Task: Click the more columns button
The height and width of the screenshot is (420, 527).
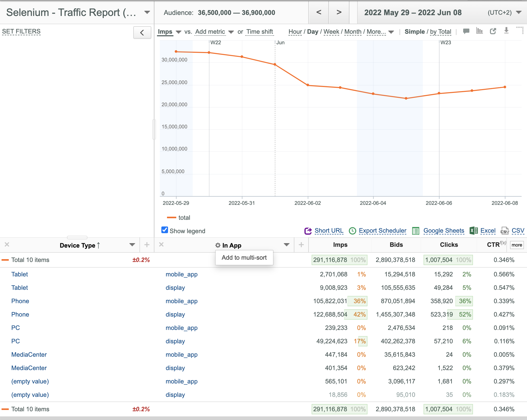Action: click(517, 245)
